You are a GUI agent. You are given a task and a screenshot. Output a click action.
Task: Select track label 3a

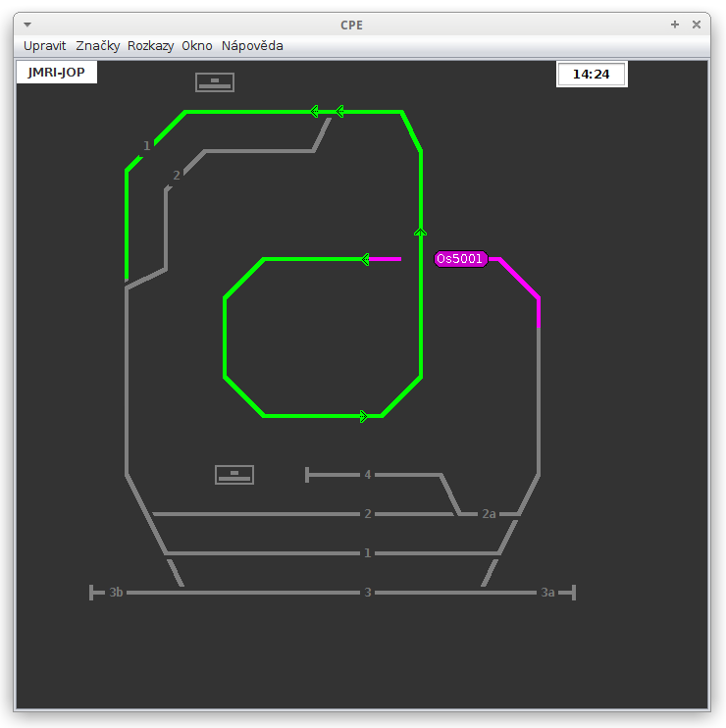click(x=547, y=593)
